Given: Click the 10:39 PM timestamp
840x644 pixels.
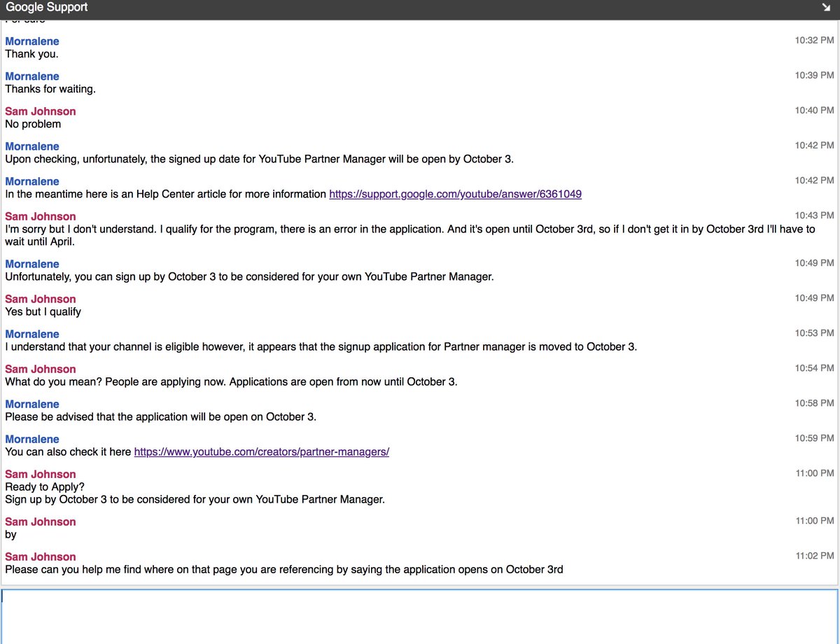Looking at the screenshot, I should point(814,75).
